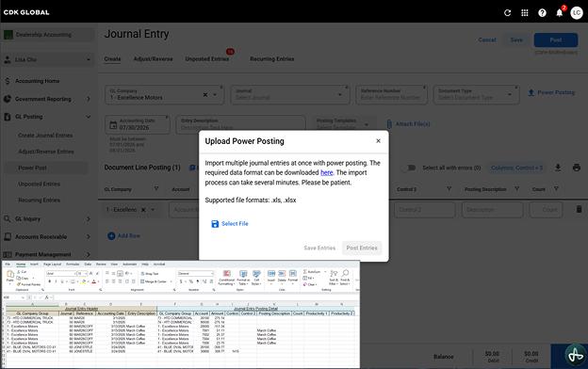Delete the posting row with the trash icon

(x=579, y=209)
